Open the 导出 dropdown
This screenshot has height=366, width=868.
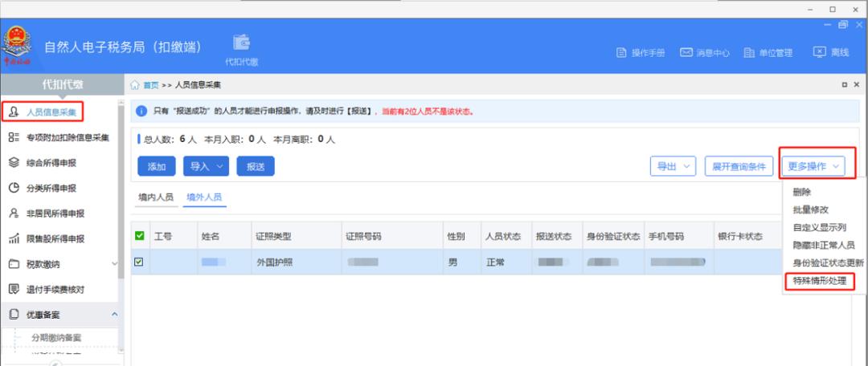click(673, 166)
